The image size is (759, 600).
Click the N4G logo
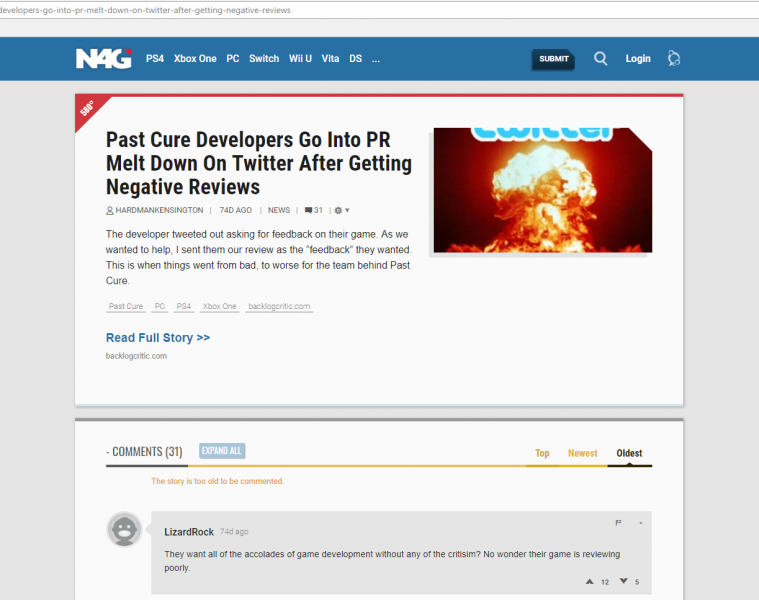pyautogui.click(x=104, y=59)
